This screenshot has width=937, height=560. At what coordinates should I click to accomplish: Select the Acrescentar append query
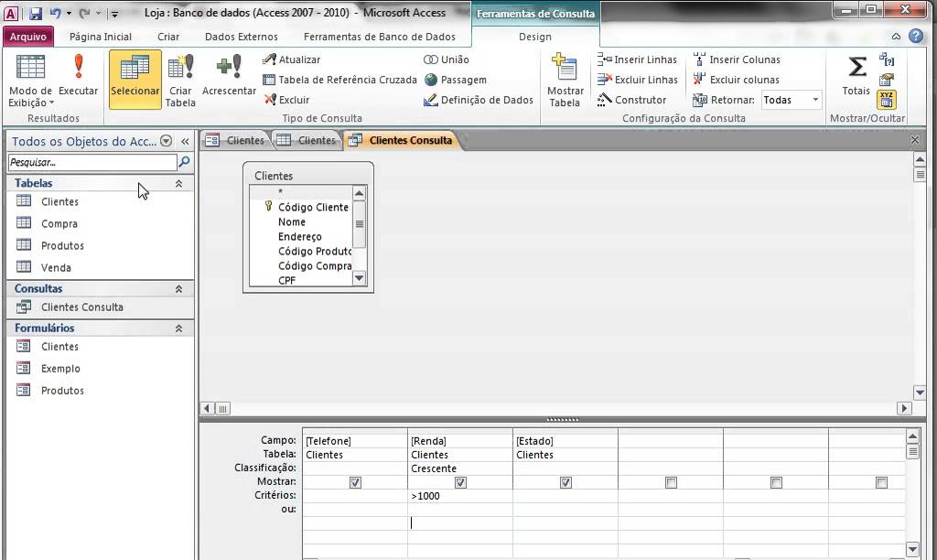click(229, 75)
